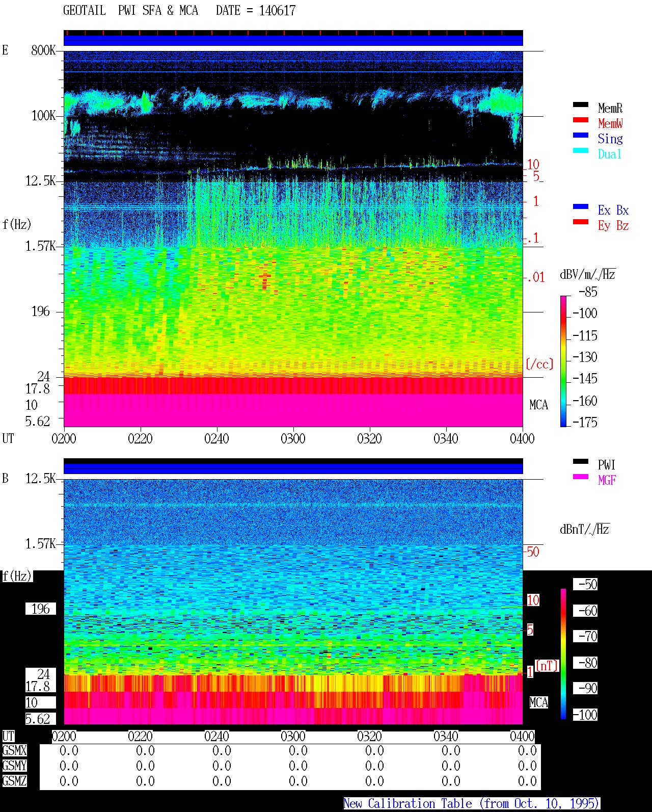Viewport: 652px width, 812px height.
Task: Click the 'New Calibration Table' link
Action: point(472,803)
